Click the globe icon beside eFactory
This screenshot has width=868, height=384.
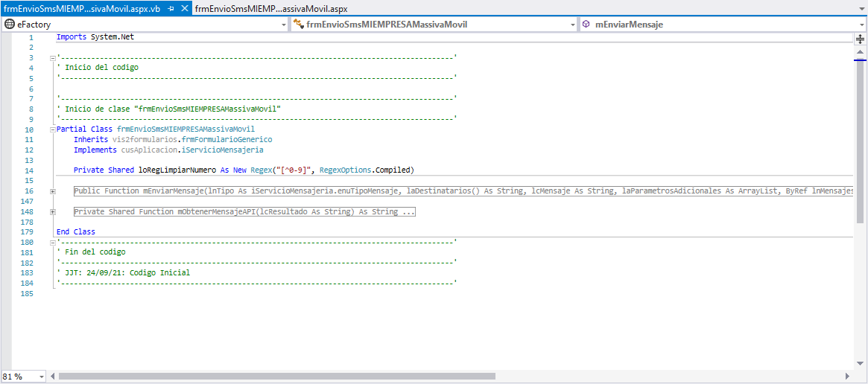[x=10, y=25]
